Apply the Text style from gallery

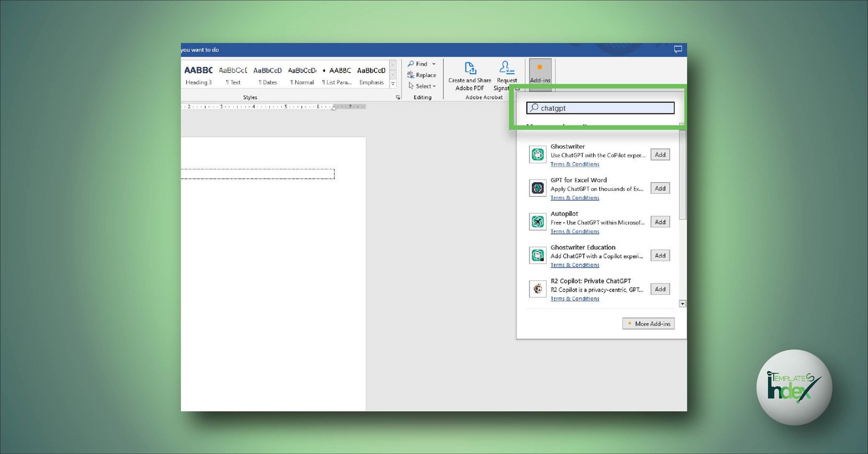[x=233, y=75]
